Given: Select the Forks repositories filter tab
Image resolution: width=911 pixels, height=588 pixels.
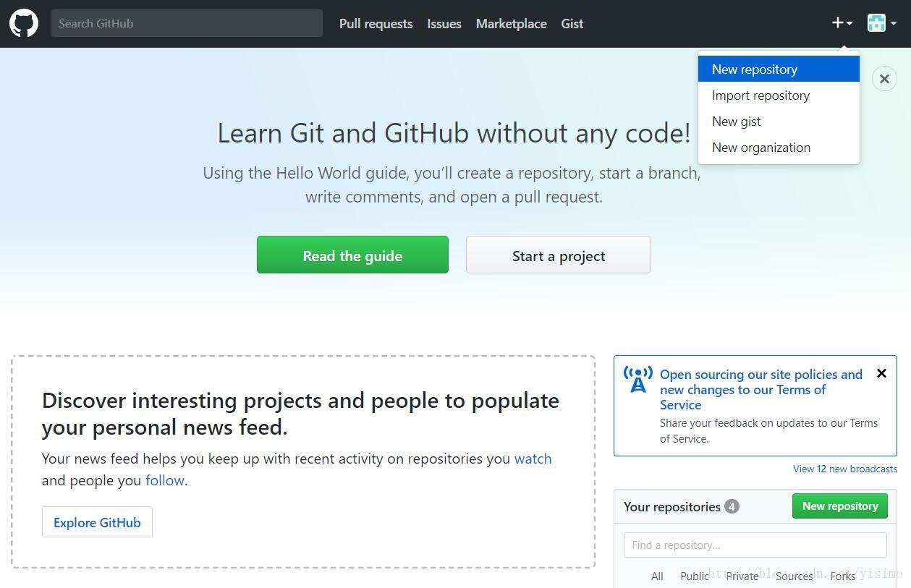Looking at the screenshot, I should 842,576.
